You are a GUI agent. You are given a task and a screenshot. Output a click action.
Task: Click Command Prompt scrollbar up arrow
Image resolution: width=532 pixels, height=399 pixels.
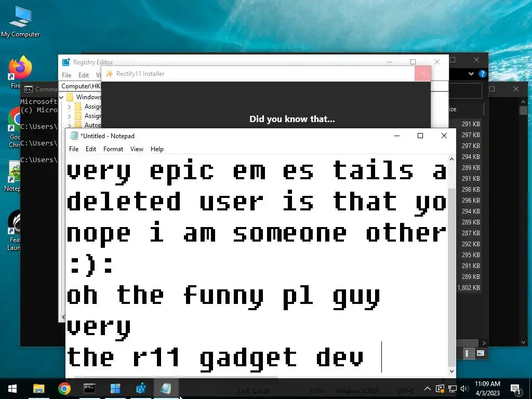click(523, 102)
